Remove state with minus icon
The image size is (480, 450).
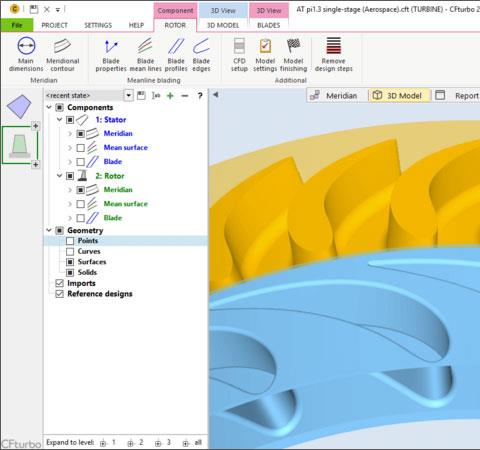click(x=185, y=96)
